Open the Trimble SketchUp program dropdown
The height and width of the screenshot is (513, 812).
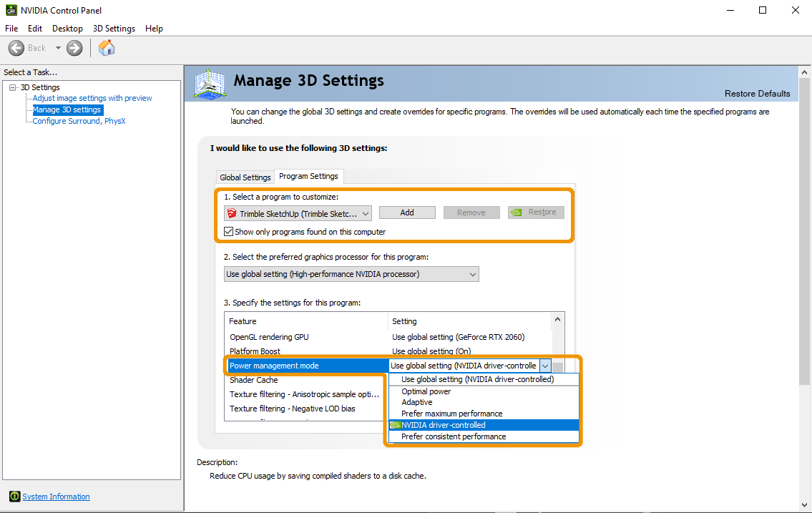tap(298, 213)
